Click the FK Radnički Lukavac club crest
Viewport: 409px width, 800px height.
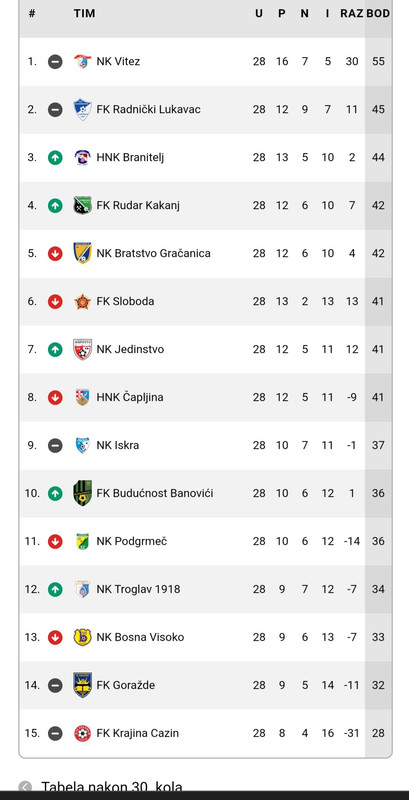click(x=82, y=110)
